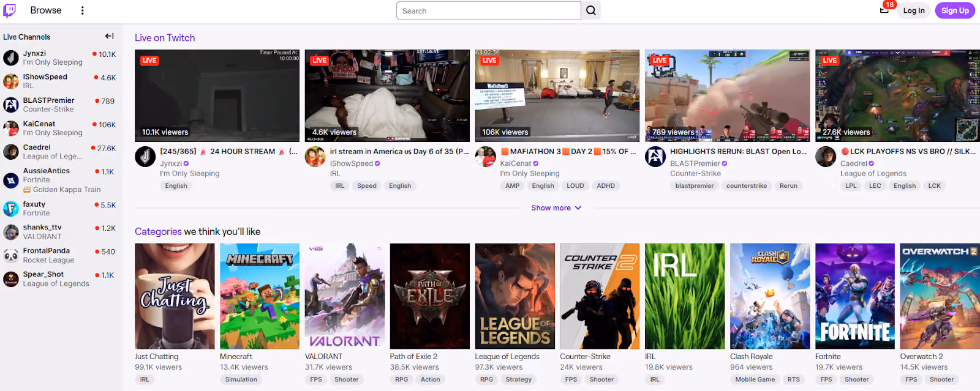Image resolution: width=980 pixels, height=391 pixels.
Task: Click Jynxzi's avatar under the 24 HOUR STREAM card
Action: (x=145, y=157)
